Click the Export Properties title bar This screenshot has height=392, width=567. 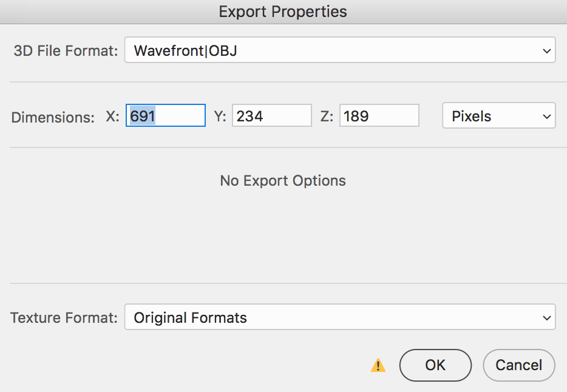(283, 12)
